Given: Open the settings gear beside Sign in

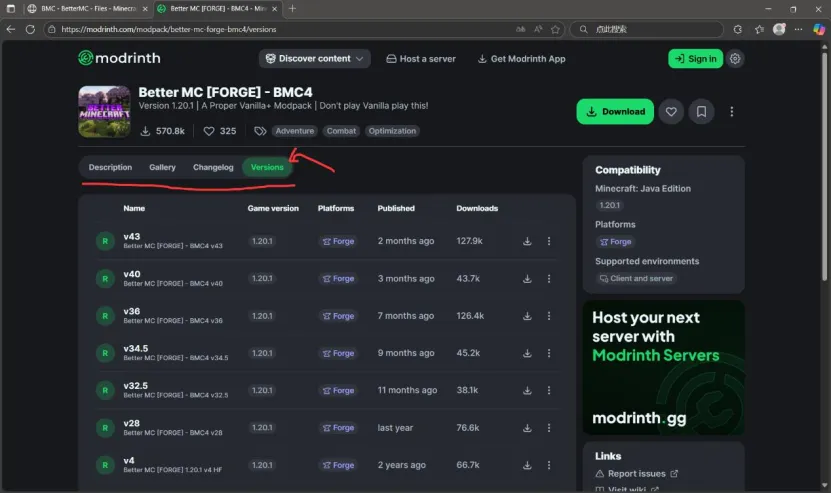Looking at the screenshot, I should 735,59.
